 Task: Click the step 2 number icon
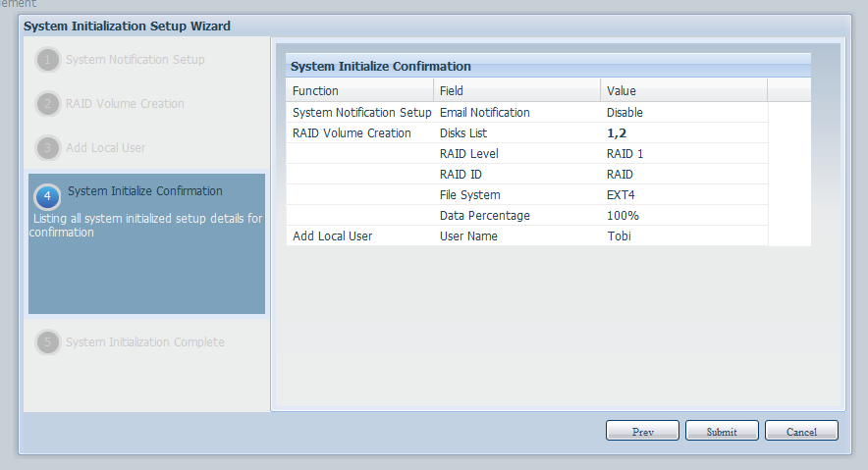pos(47,104)
